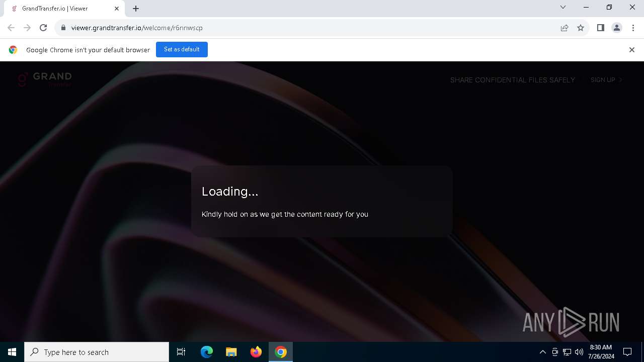This screenshot has width=644, height=362.
Task: Launch Microsoft Edge from the taskbar
Action: (207, 352)
